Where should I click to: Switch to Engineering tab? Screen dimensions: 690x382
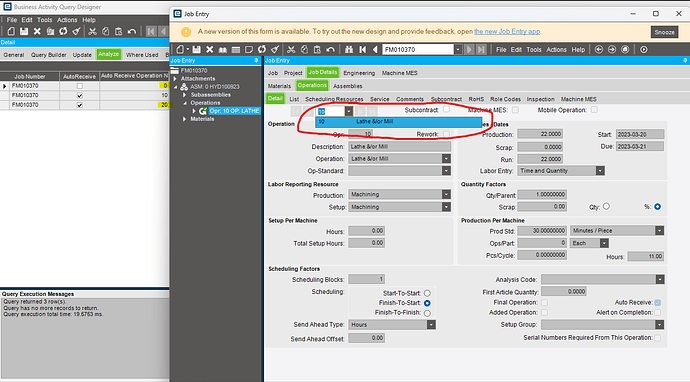click(x=359, y=73)
